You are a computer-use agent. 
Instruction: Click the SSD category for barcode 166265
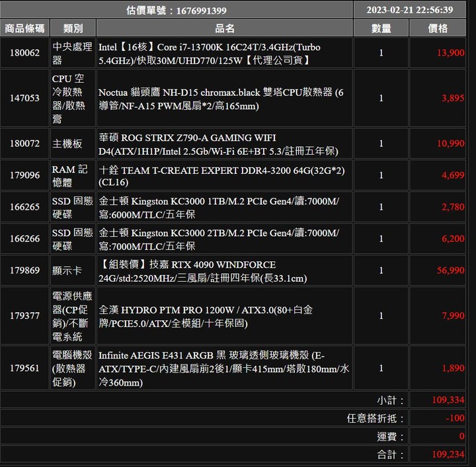point(72,208)
